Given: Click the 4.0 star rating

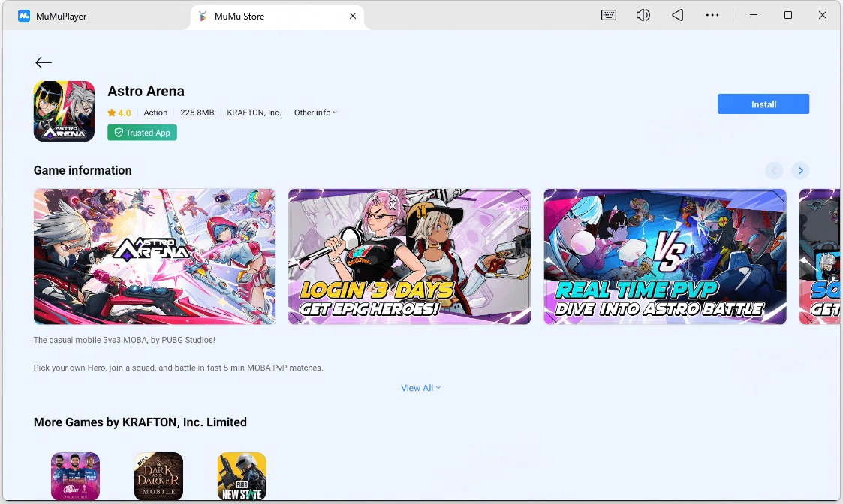Looking at the screenshot, I should coord(119,112).
